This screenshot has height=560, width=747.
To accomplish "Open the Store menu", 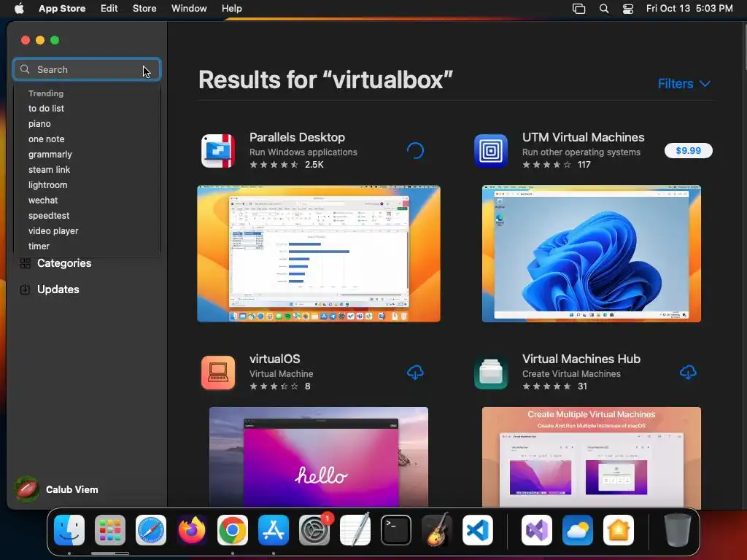I will click(144, 9).
